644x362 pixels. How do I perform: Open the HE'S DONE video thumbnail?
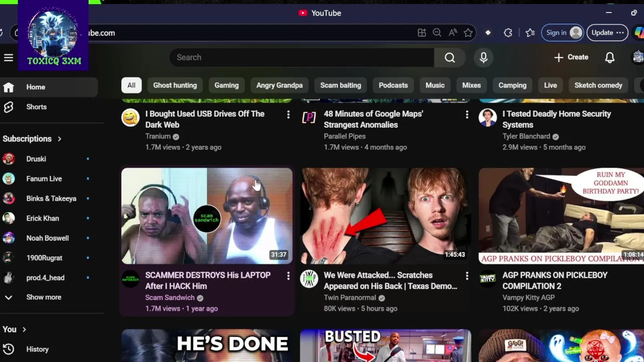(207, 346)
